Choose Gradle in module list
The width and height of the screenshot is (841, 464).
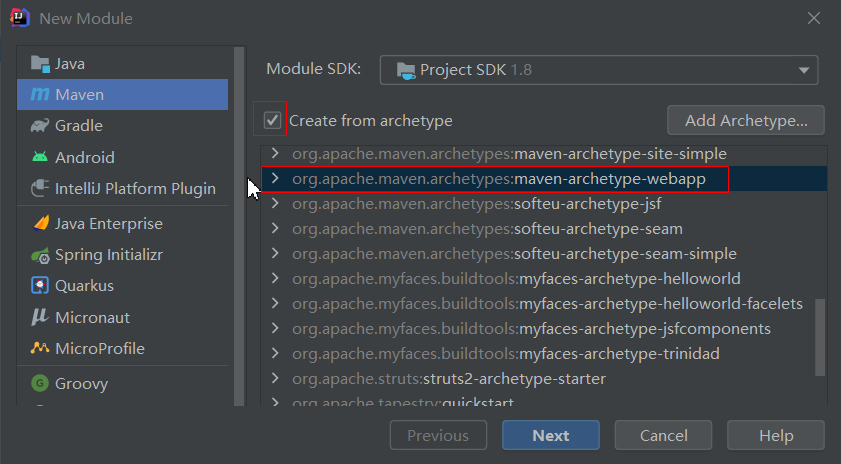point(122,126)
